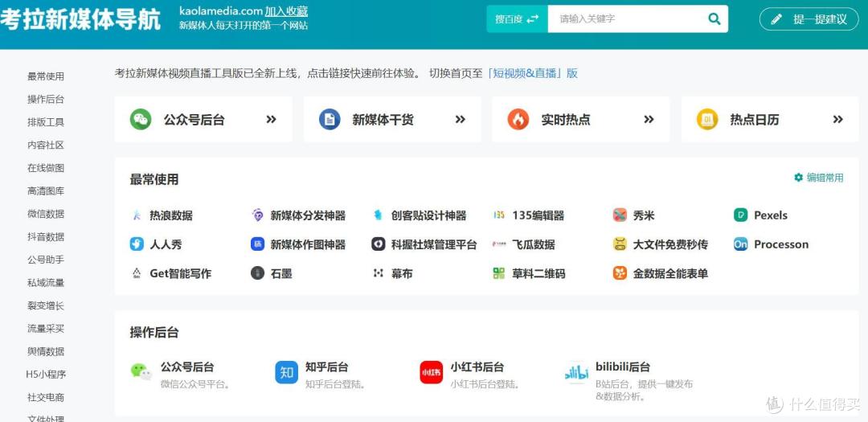868x422 pixels.
Task: Click the 创客贴设计神器 icon
Action: click(x=378, y=215)
